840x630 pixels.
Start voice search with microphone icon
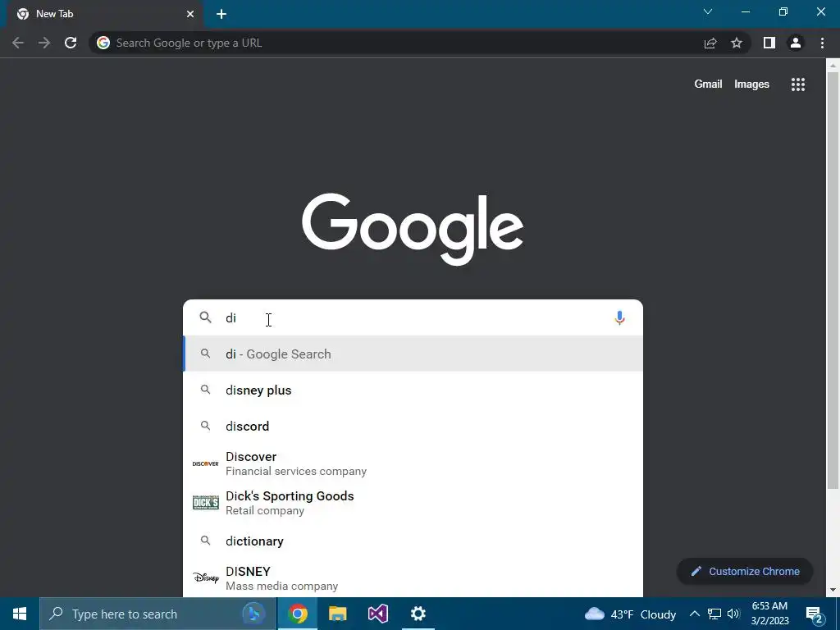pyautogui.click(x=619, y=318)
